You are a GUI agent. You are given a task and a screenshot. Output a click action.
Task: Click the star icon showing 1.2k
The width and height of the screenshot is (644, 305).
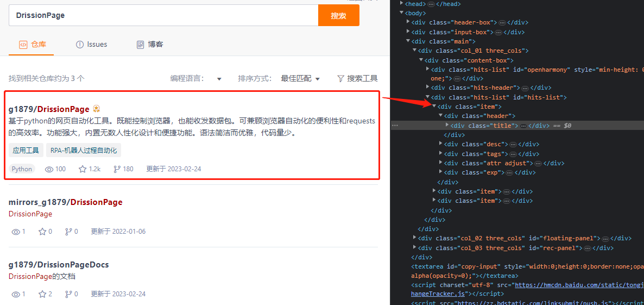[x=83, y=169]
